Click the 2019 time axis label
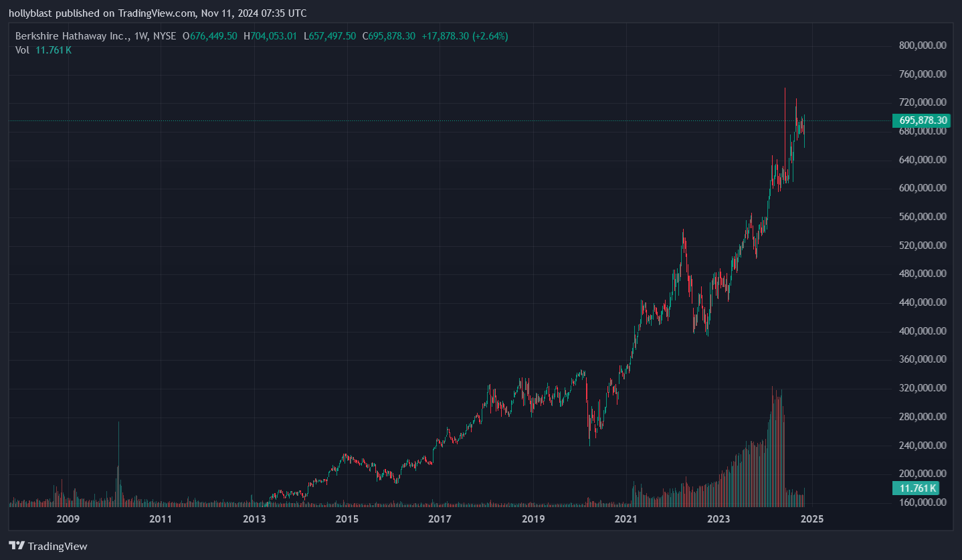Viewport: 962px width, 560px height. 533,519
